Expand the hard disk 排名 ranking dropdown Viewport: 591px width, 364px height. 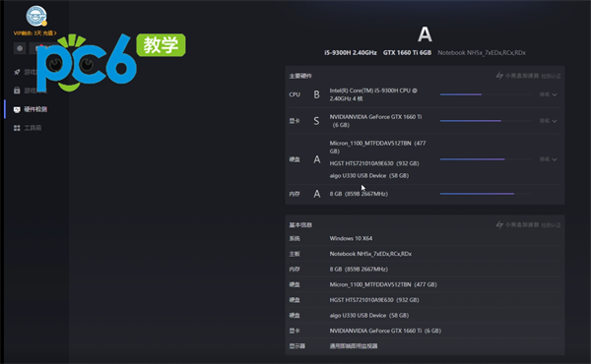(548, 159)
